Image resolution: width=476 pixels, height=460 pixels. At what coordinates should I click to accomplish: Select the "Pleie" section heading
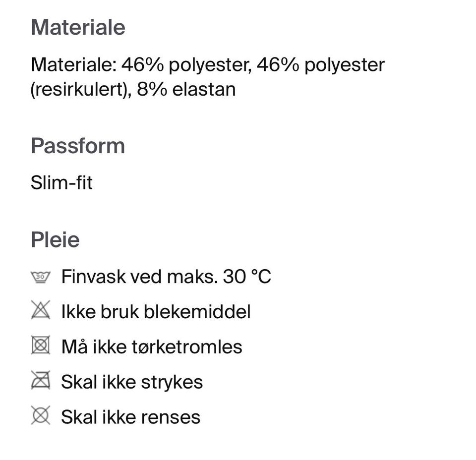tap(55, 239)
